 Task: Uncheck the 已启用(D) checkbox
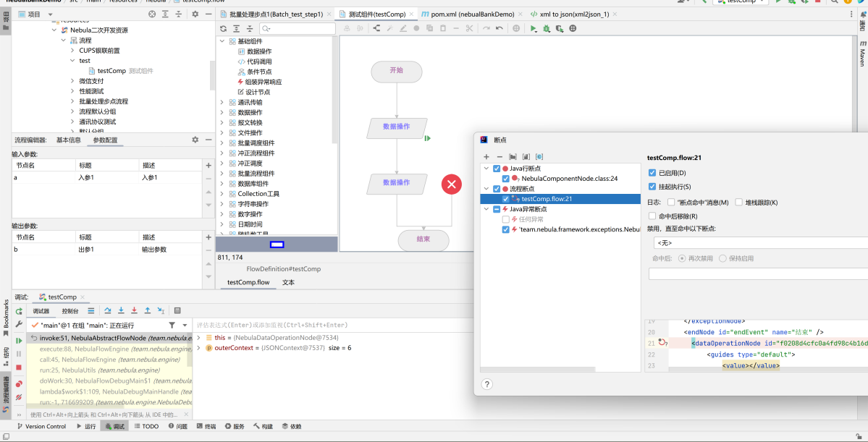(x=653, y=173)
